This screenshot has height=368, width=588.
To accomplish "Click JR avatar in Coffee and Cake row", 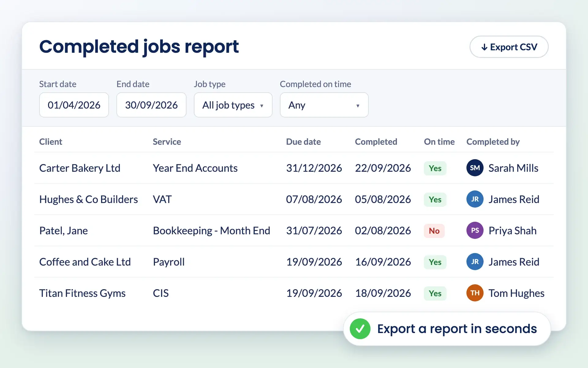I will click(x=475, y=262).
